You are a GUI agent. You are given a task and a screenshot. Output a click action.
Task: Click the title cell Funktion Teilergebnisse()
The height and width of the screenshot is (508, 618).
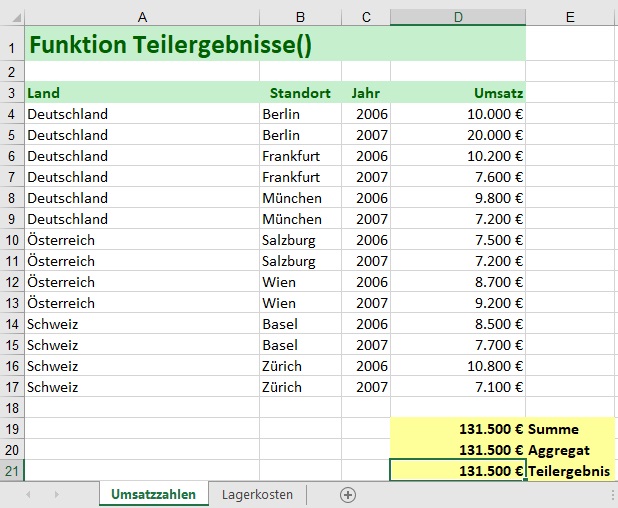coord(170,44)
